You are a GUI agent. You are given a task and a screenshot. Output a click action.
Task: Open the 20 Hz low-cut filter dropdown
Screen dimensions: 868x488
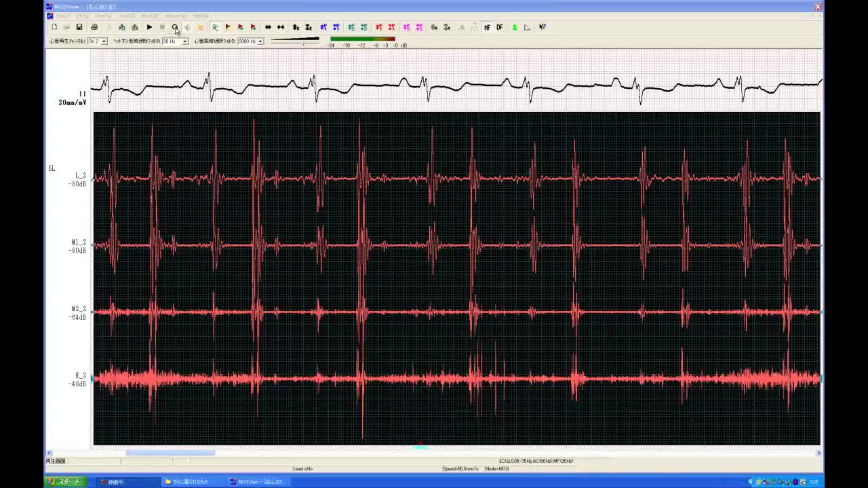[184, 41]
